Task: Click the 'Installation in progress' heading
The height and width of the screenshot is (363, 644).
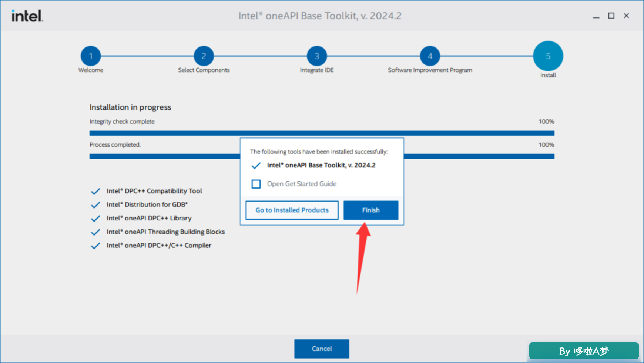Action: 130,107
